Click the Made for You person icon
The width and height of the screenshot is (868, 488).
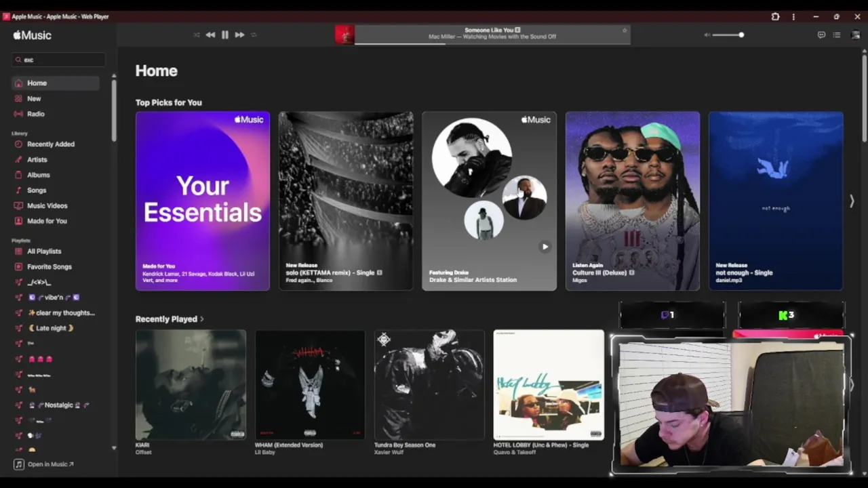pyautogui.click(x=18, y=221)
